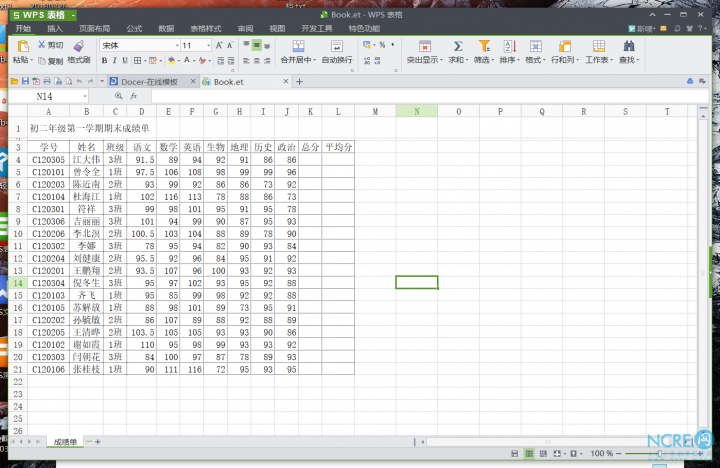Expand the Paste options arrow
The width and height of the screenshot is (720, 468).
(32, 60)
